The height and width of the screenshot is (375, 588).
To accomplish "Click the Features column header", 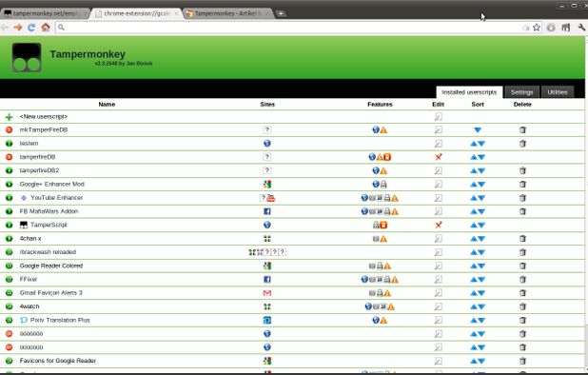I will click(380, 105).
